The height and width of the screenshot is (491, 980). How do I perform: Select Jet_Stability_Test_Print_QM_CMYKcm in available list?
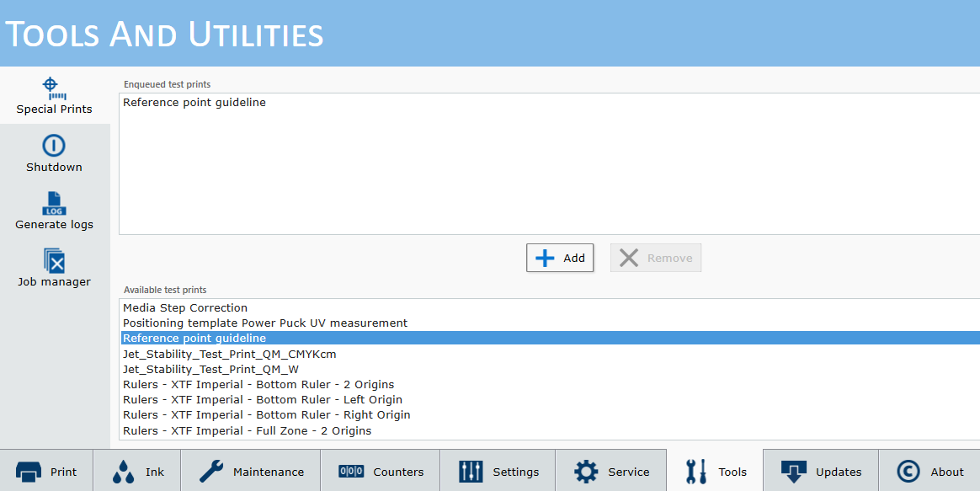[x=229, y=354]
